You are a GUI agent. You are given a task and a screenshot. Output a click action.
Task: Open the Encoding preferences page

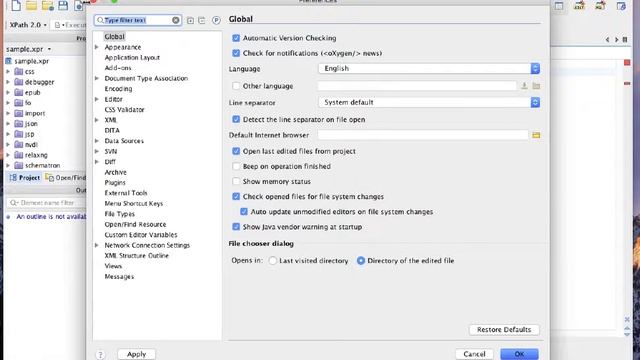(x=118, y=89)
